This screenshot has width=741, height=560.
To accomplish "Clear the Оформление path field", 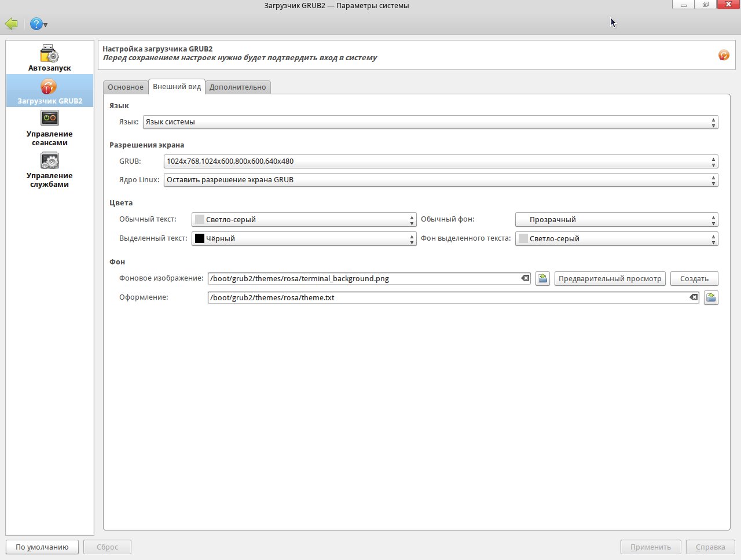I will coord(694,297).
